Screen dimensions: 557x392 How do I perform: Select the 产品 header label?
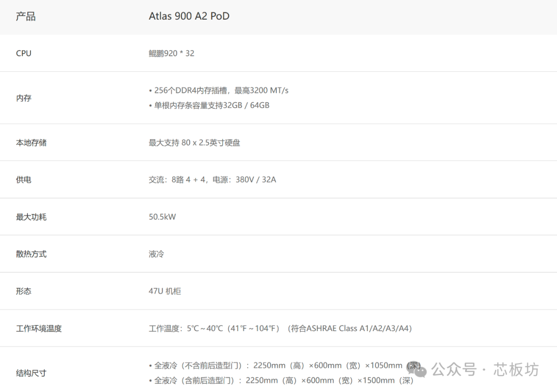click(26, 17)
